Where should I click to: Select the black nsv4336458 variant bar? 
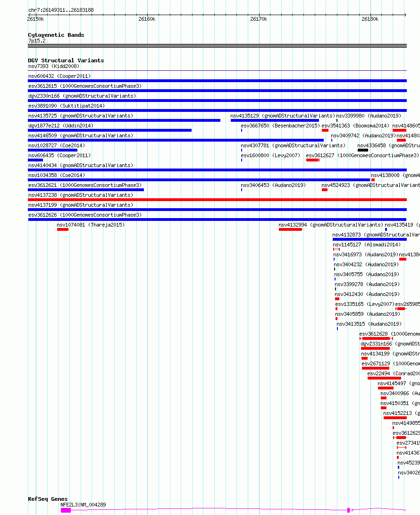(363, 150)
